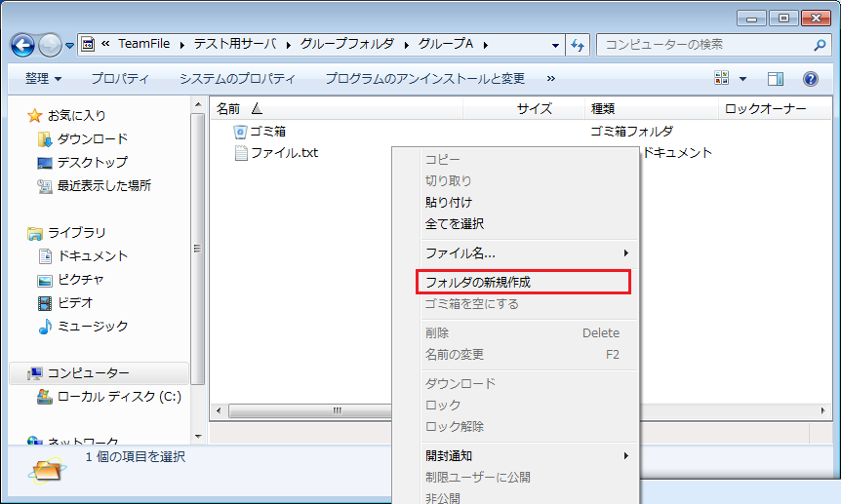Toggle the preview pane icon

pos(776,78)
